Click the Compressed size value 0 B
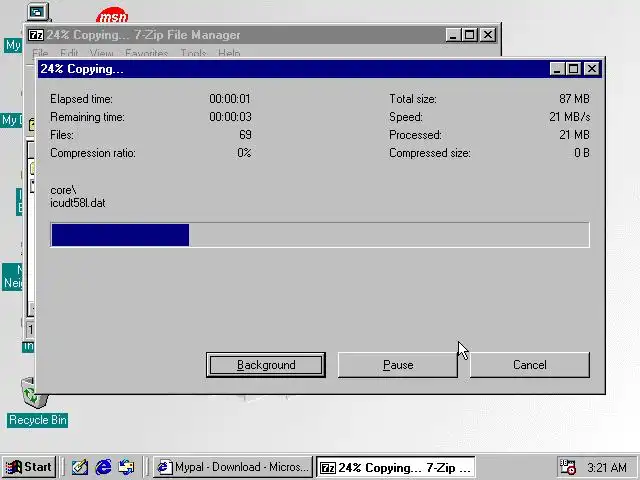 coord(582,153)
